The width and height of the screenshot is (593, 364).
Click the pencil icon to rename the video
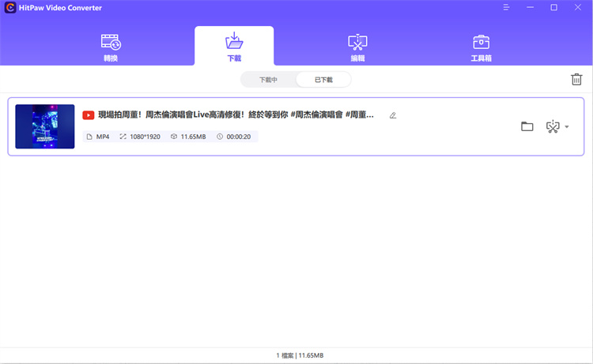point(393,115)
